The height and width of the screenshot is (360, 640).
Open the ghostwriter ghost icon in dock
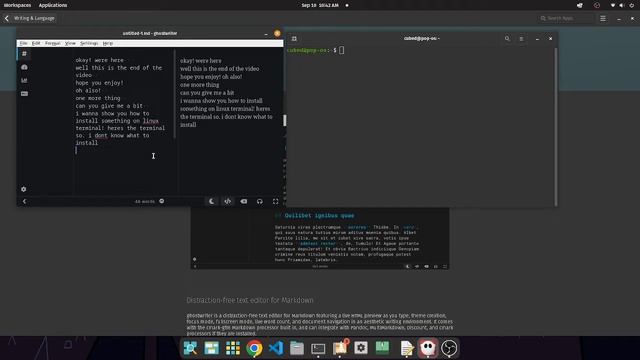pyautogui.click(x=427, y=348)
